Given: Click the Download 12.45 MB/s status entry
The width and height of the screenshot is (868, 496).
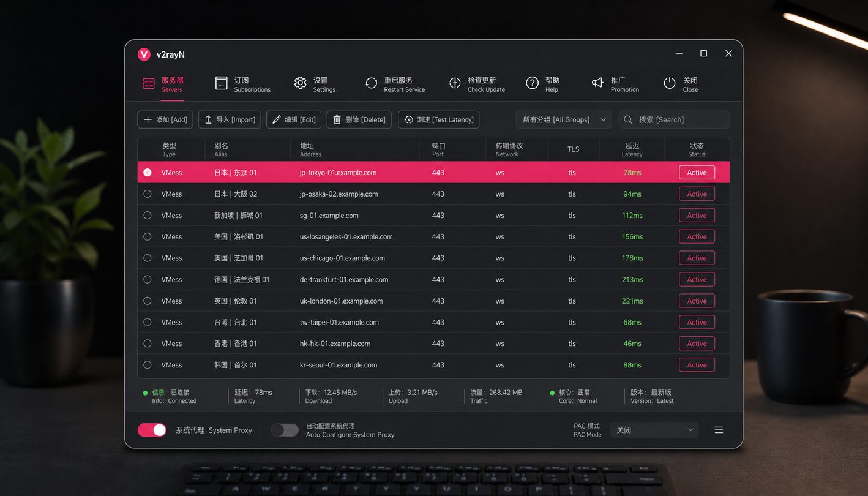Looking at the screenshot, I should 331,396.
